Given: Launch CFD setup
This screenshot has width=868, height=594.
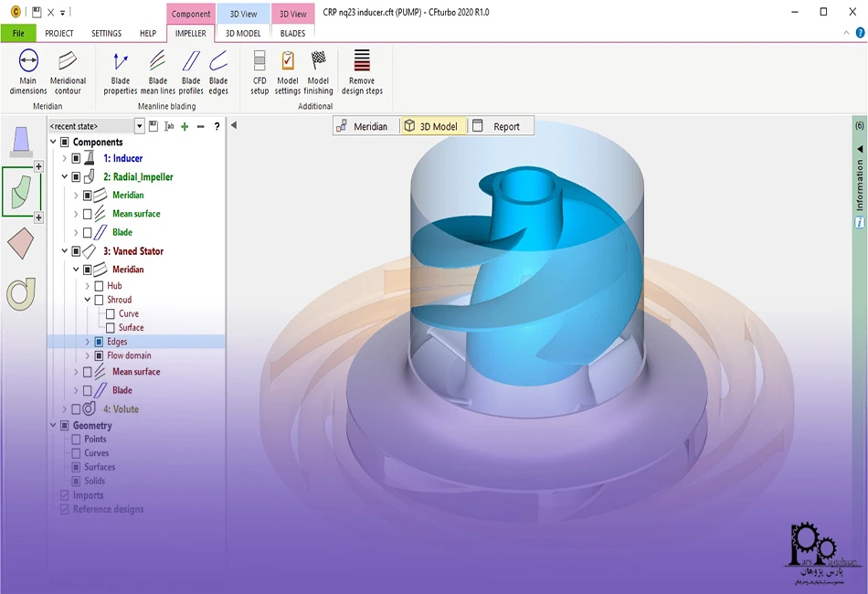Looking at the screenshot, I should tap(259, 73).
